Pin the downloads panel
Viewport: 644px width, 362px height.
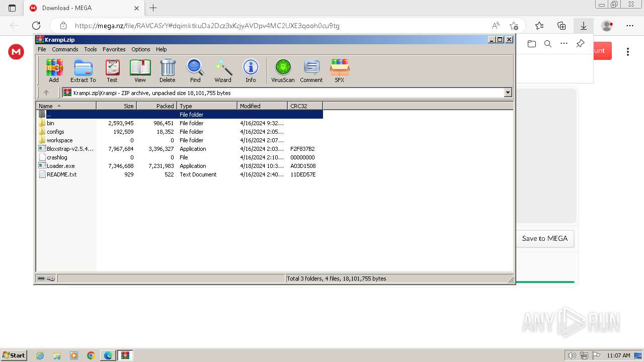coord(580,44)
